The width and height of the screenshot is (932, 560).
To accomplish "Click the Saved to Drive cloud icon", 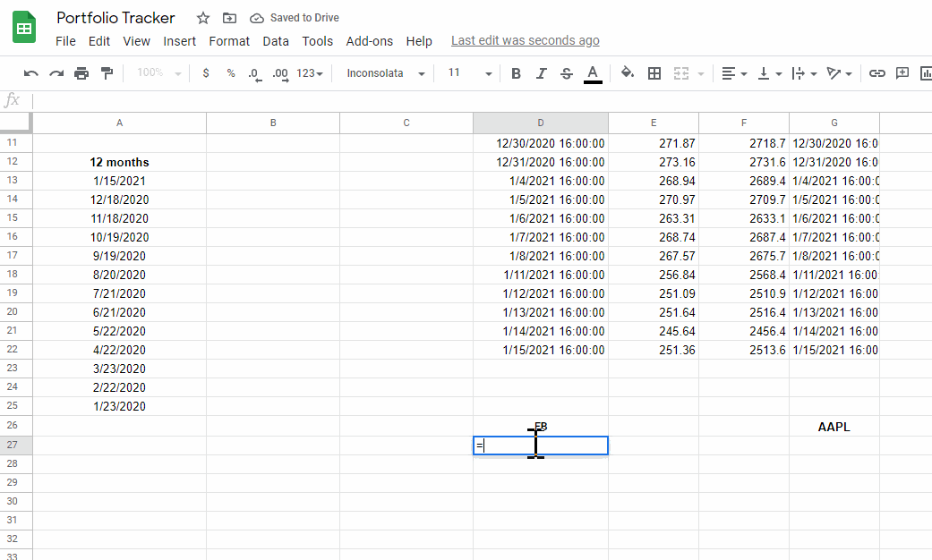I will [x=257, y=18].
